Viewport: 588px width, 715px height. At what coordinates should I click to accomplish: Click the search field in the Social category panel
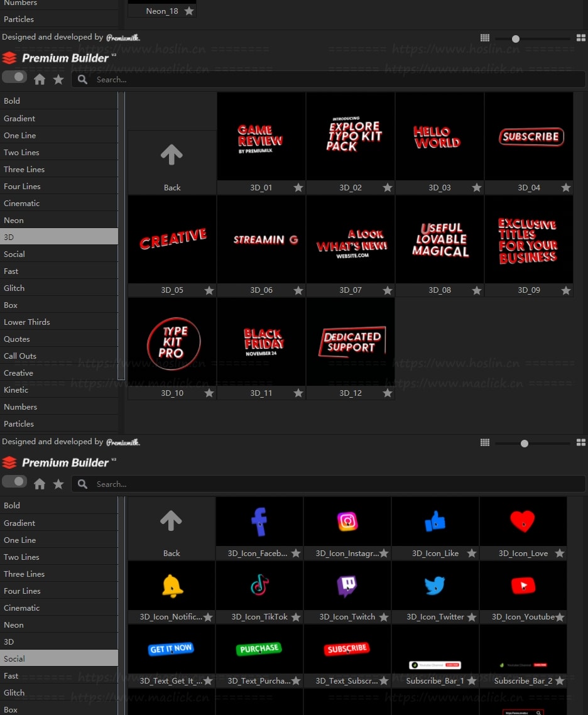[328, 484]
